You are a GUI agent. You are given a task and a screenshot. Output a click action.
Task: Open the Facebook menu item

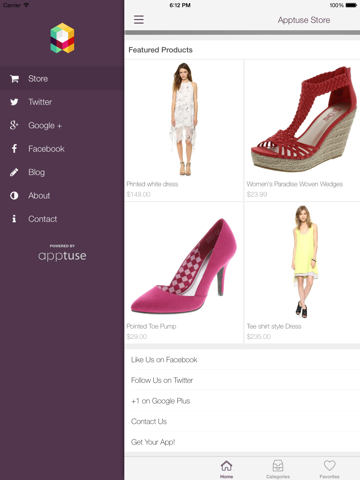(x=62, y=149)
